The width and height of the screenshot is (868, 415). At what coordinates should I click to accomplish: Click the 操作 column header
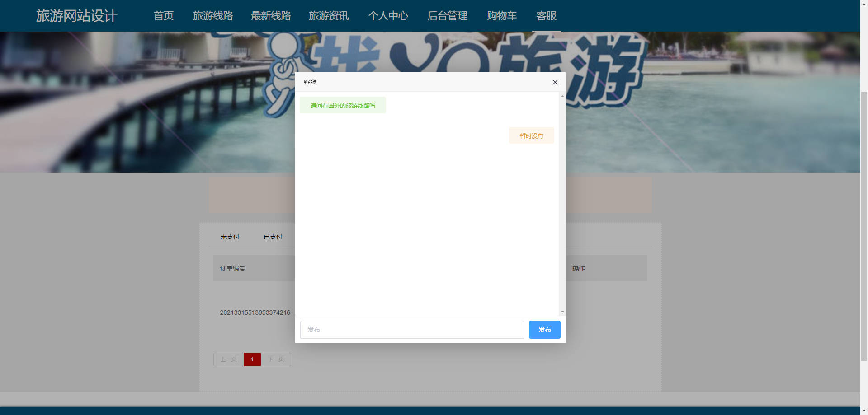579,268
